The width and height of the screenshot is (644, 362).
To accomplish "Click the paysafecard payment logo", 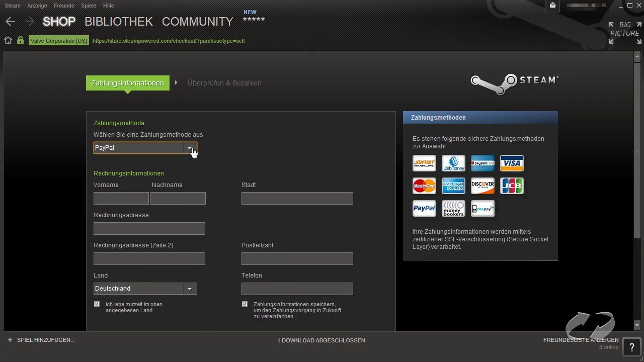I will [x=482, y=163].
